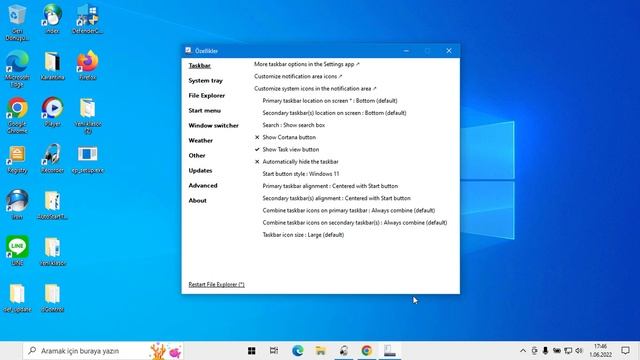640x360 pixels.
Task: Select the About section
Action: [x=197, y=200]
